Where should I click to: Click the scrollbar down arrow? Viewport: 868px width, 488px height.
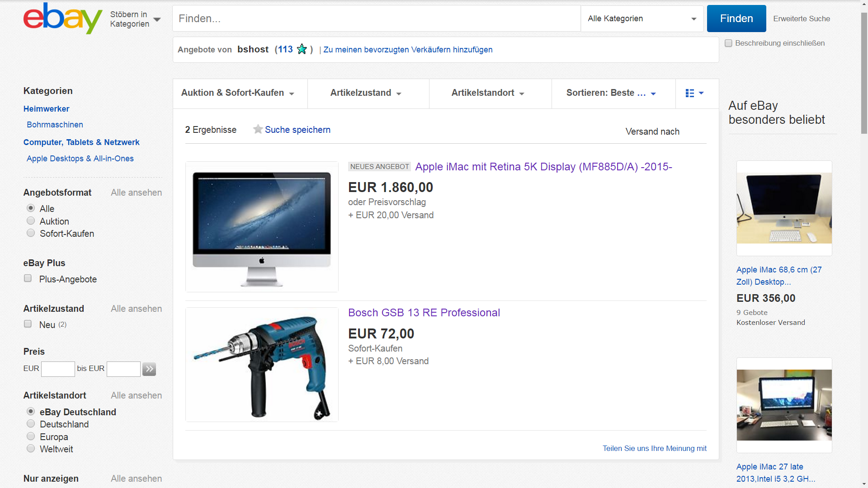pos(864,484)
